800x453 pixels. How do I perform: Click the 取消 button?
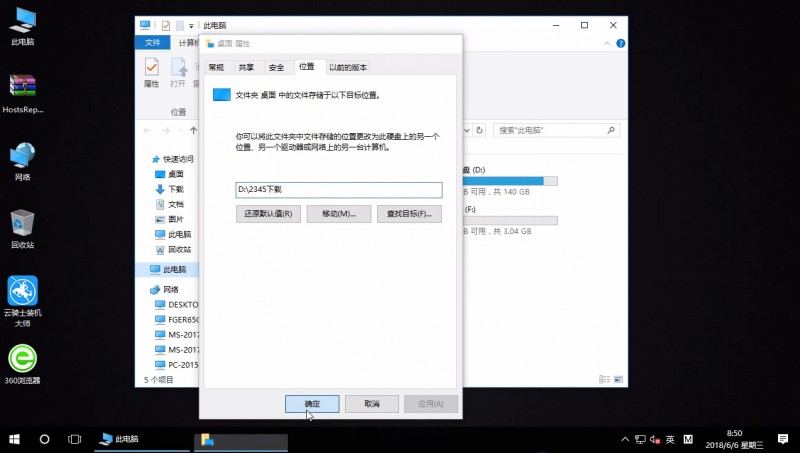(372, 404)
